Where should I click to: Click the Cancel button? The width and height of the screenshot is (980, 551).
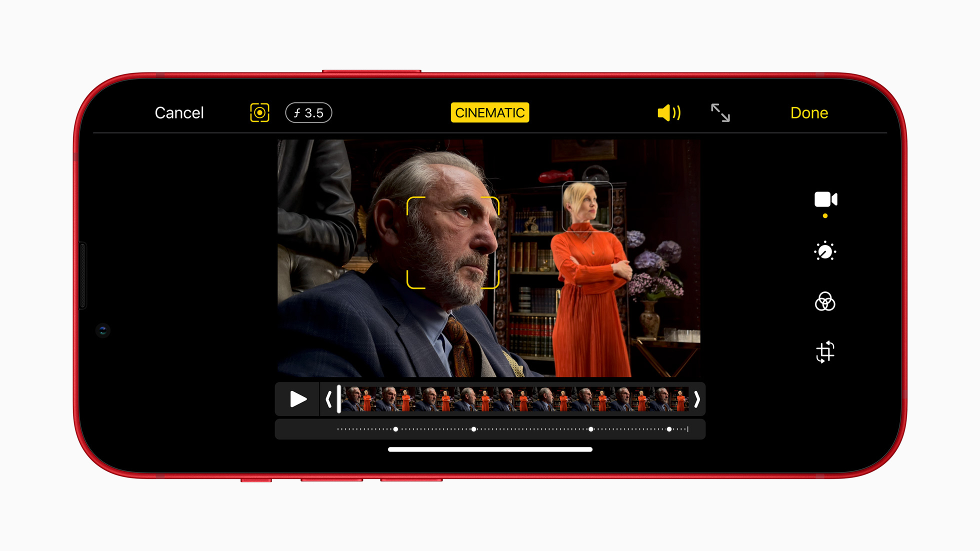click(x=179, y=112)
